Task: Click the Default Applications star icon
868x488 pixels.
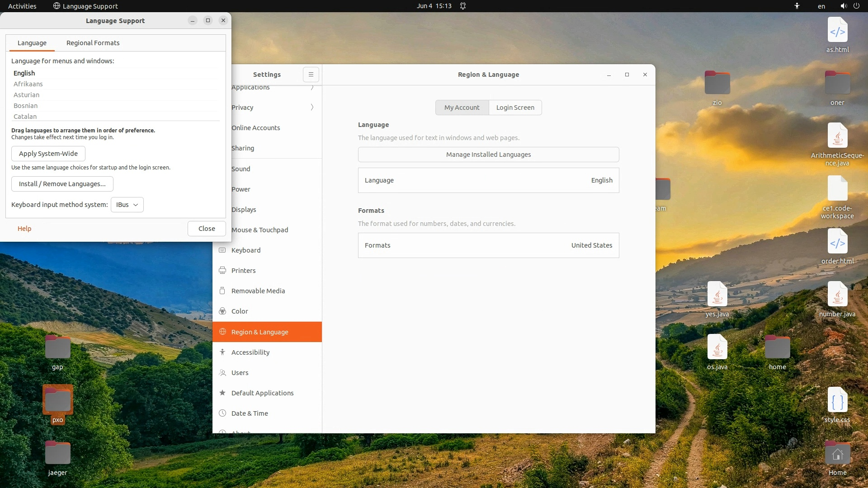Action: 222,393
